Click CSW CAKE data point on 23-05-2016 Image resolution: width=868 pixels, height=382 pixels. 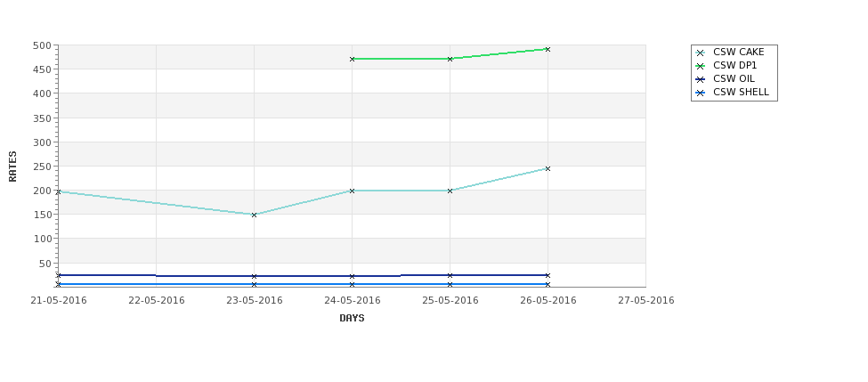click(x=254, y=215)
